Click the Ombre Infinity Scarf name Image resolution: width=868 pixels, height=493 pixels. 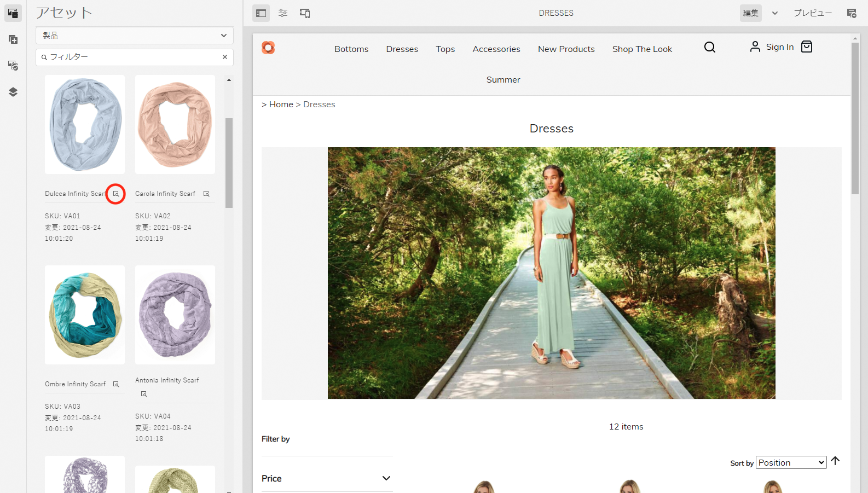[x=76, y=384]
